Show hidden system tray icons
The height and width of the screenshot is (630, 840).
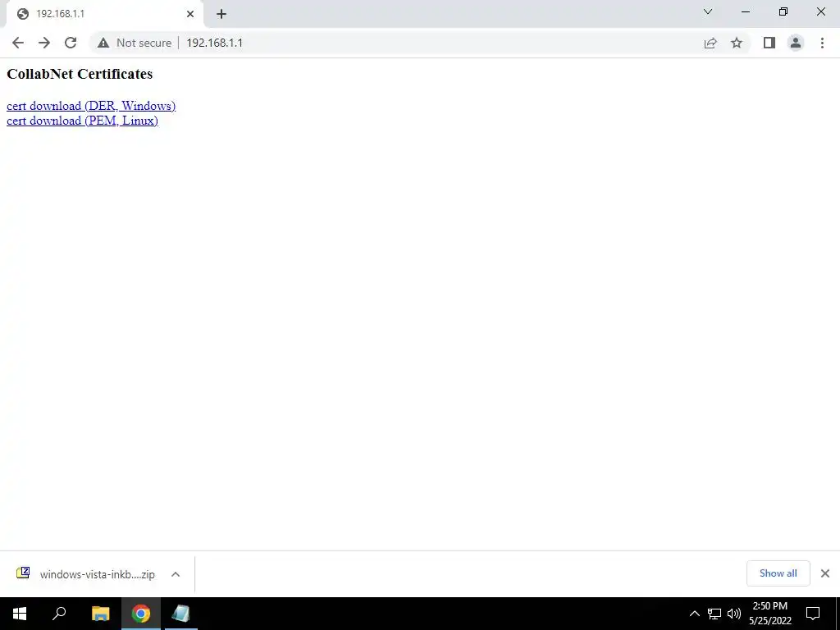click(694, 614)
